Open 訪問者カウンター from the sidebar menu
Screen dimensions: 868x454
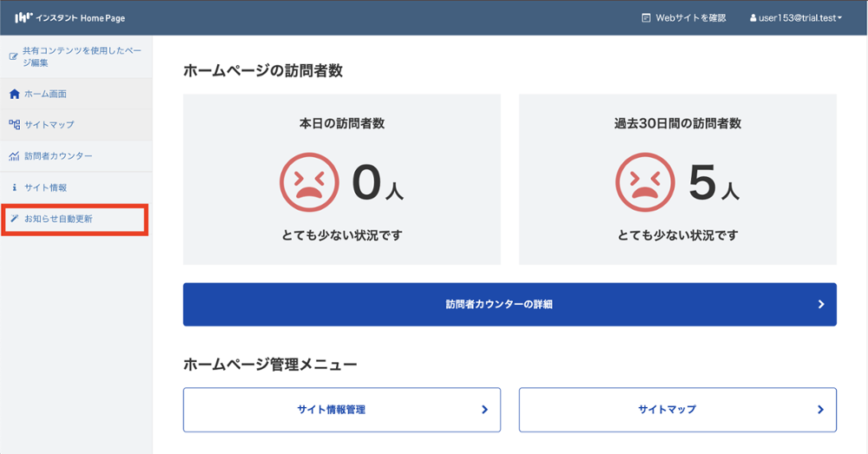pyautogui.click(x=58, y=156)
